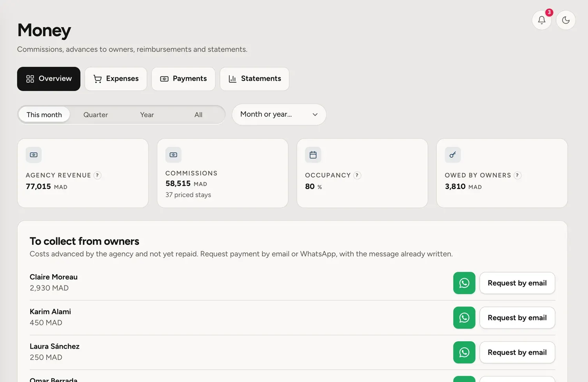The height and width of the screenshot is (382, 588).
Task: Select the All period
Action: [198, 115]
